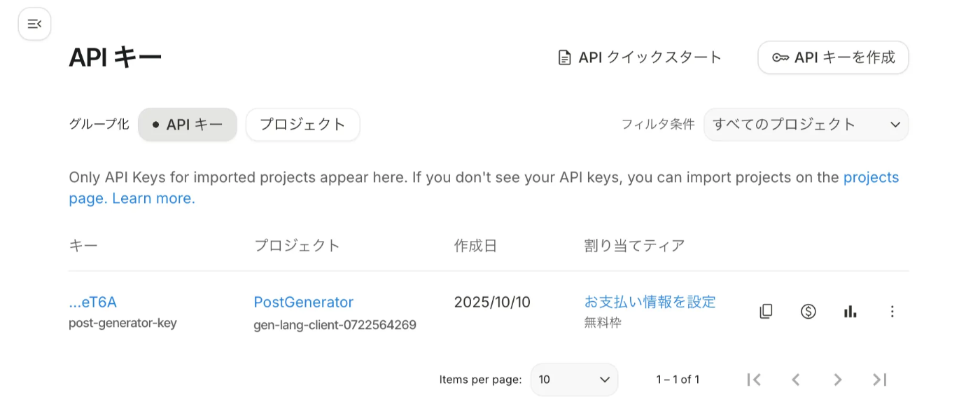Jump to last page icon

click(x=880, y=380)
